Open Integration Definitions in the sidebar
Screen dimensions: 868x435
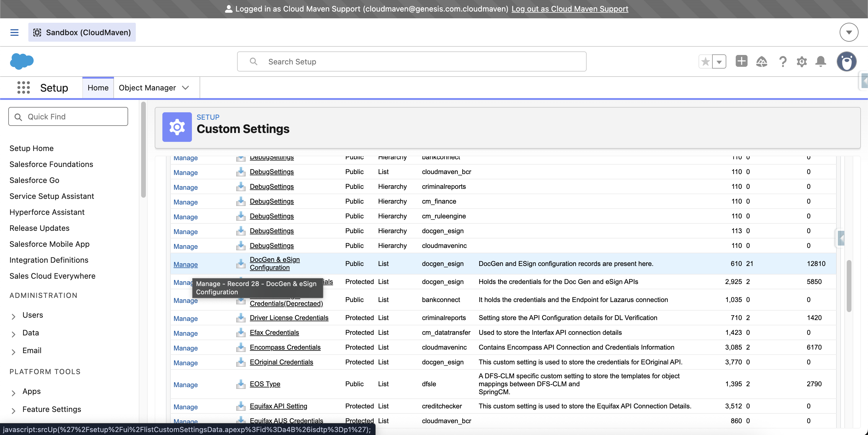(49, 260)
